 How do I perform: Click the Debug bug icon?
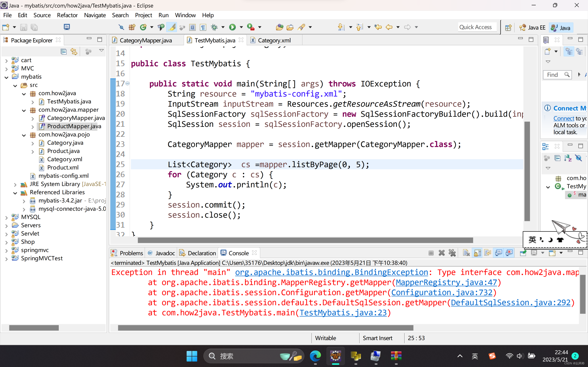coord(214,27)
